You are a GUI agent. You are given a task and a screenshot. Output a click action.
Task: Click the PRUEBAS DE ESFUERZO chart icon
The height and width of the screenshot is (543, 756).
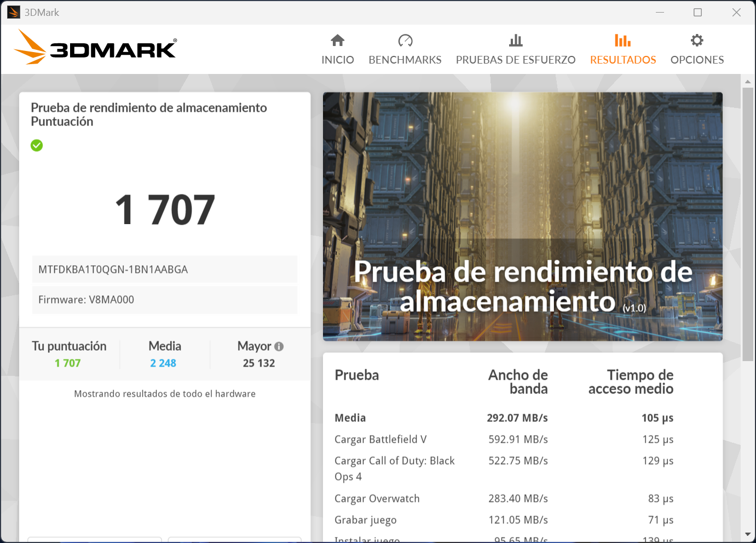[516, 40]
